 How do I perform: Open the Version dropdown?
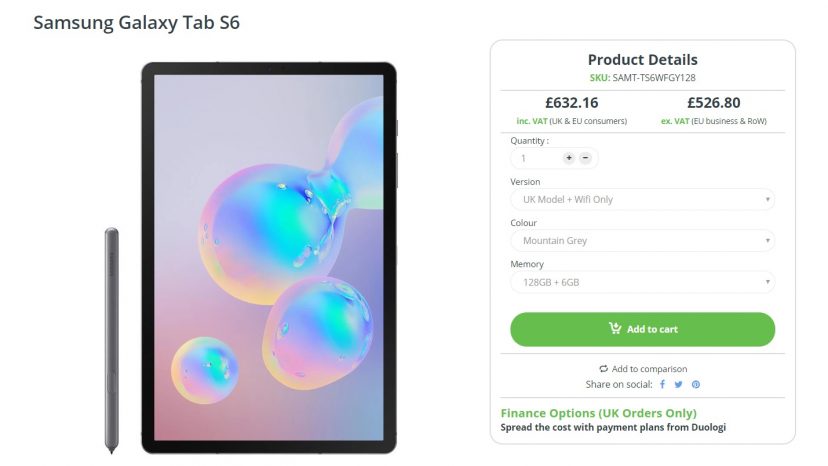(x=642, y=199)
